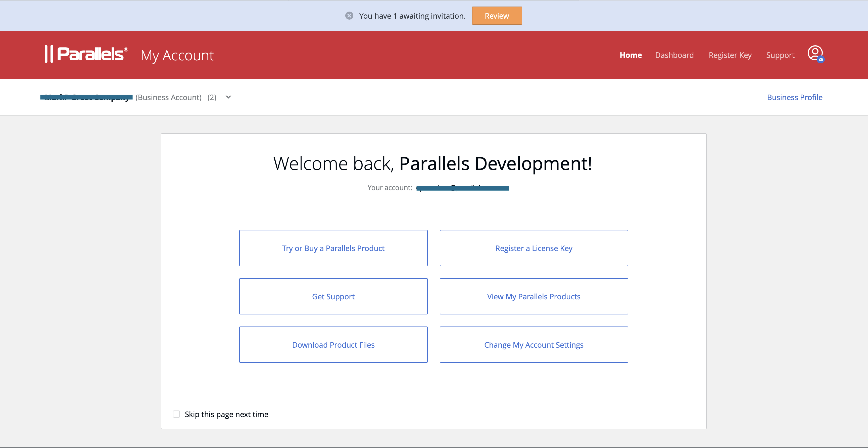
Task: Click the Parallels logo
Action: coord(86,54)
